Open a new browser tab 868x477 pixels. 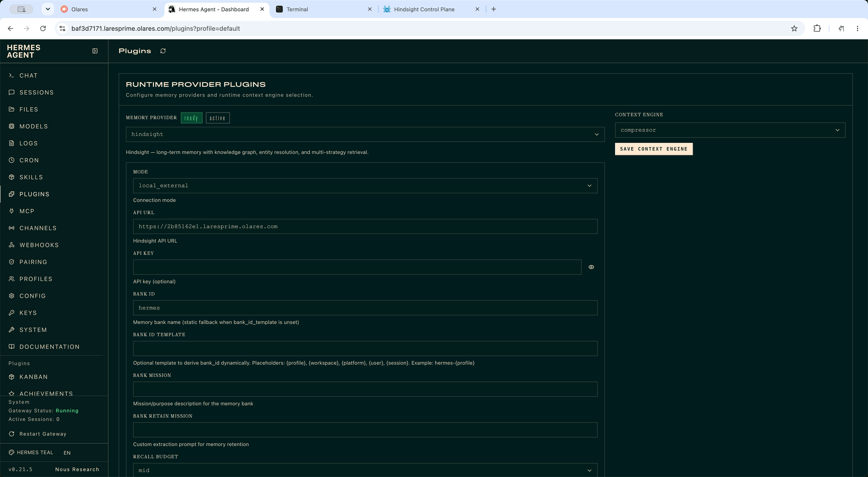pyautogui.click(x=494, y=9)
